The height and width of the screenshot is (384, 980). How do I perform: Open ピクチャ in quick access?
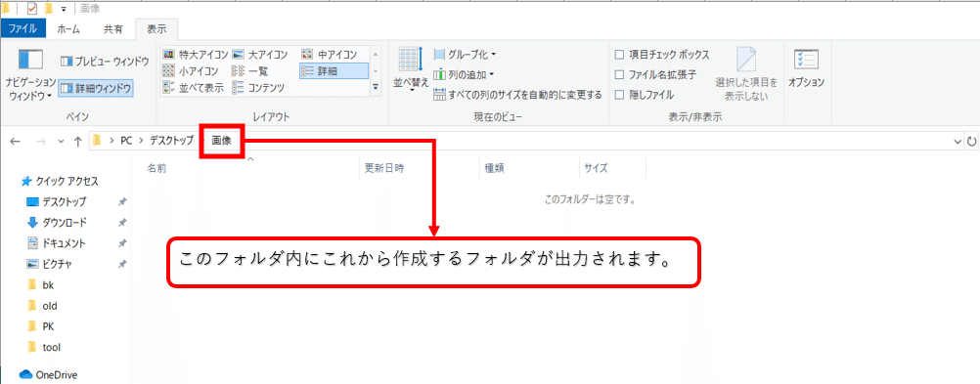(x=49, y=264)
